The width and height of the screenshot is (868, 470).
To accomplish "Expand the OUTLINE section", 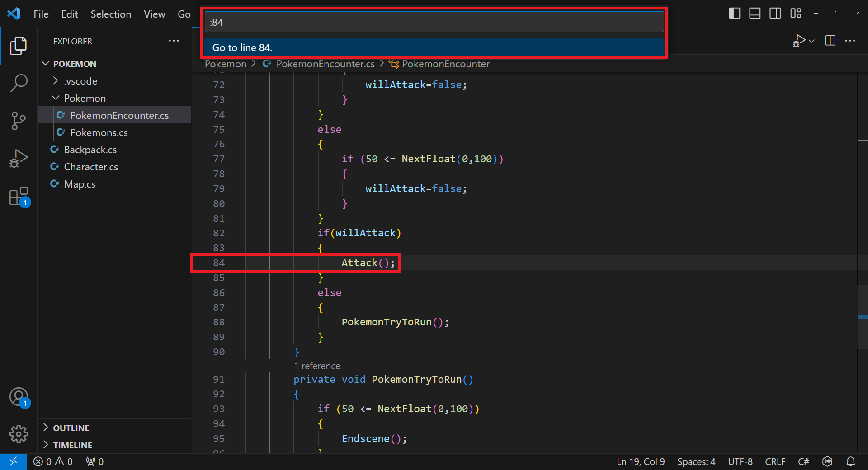I will tap(46, 428).
